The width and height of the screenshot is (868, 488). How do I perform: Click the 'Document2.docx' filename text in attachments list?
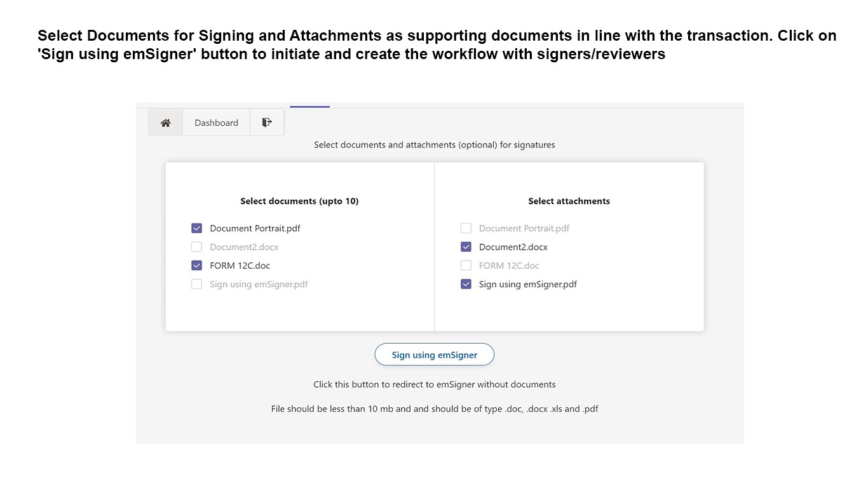[513, 247]
